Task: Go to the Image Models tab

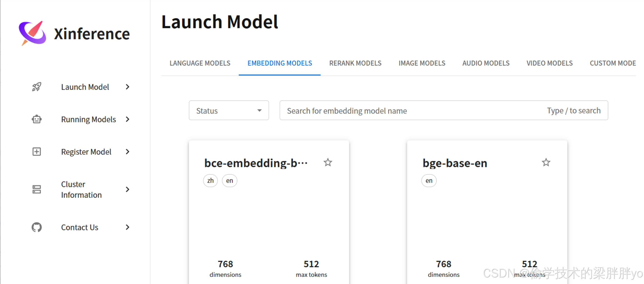Action: coord(422,63)
